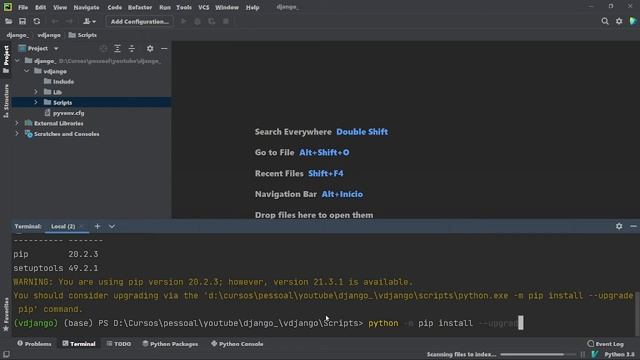Open the Navigate menu

coord(86,7)
